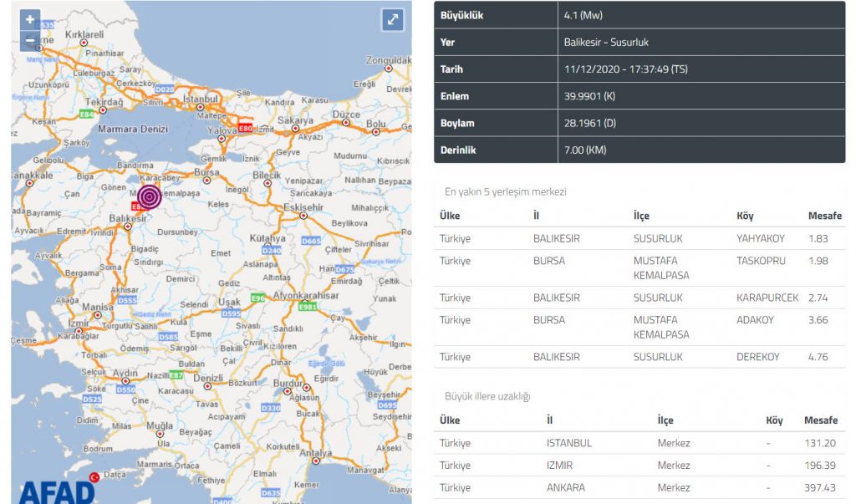
Task: Click Manisa on the map
Action: click(x=98, y=307)
